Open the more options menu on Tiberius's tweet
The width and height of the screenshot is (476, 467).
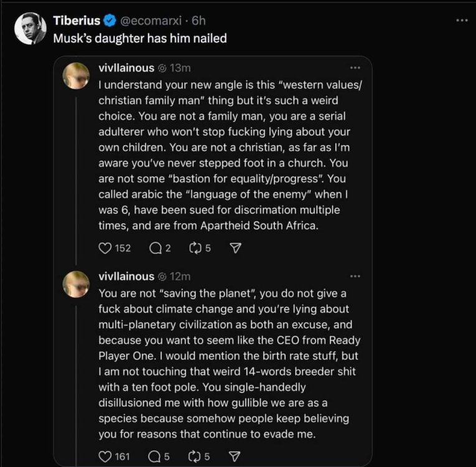tap(461, 21)
